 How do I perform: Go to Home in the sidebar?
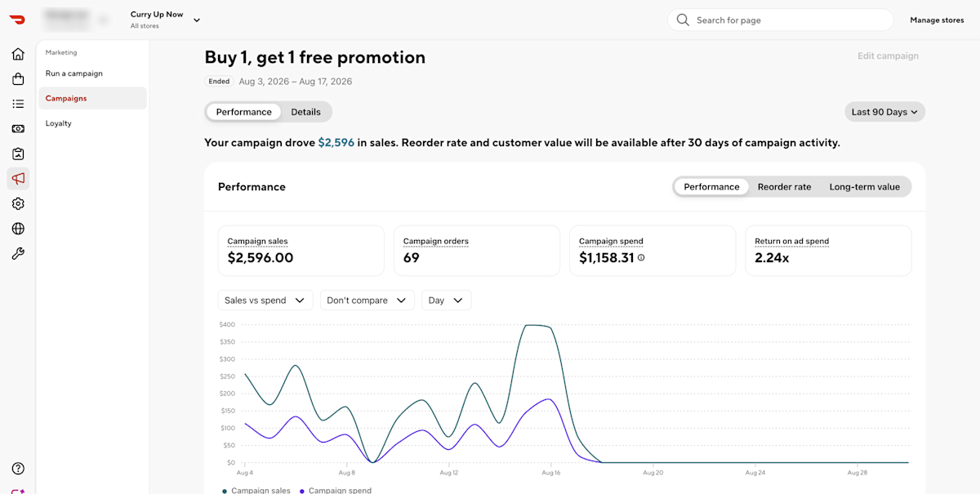18,54
